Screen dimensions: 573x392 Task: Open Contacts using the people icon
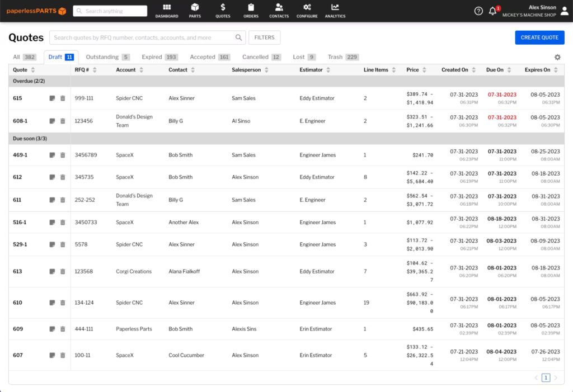[279, 11]
